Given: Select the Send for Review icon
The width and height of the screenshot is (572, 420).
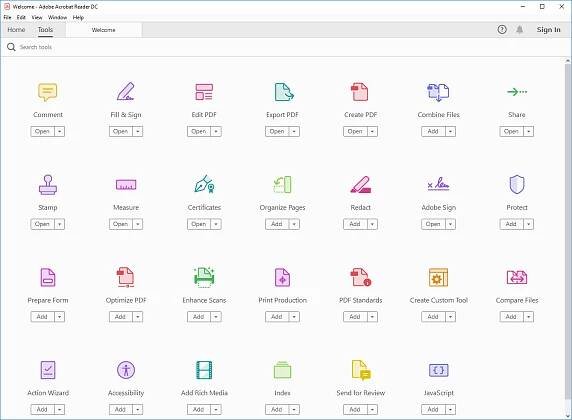Looking at the screenshot, I should point(361,370).
